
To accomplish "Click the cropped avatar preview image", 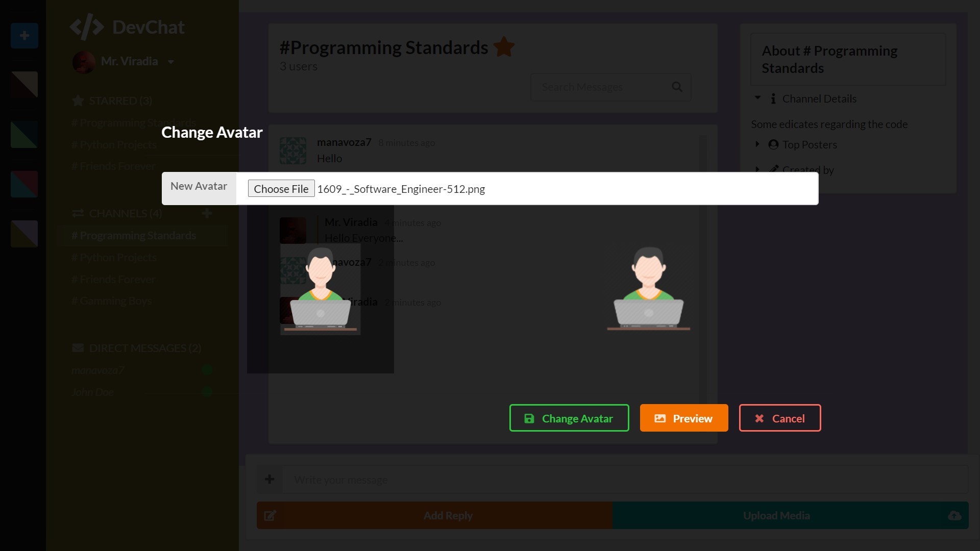I will (x=649, y=289).
